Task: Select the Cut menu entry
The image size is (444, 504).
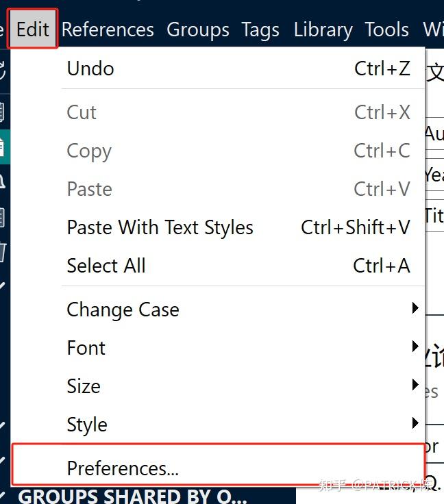Action: [x=82, y=112]
